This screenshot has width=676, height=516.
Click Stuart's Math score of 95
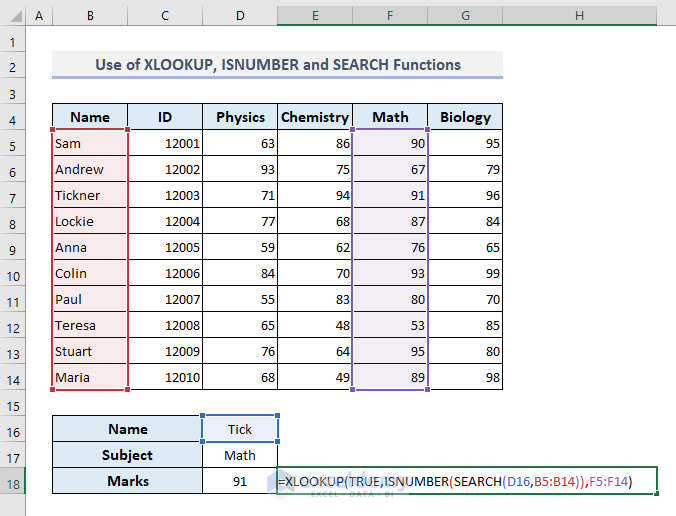[x=390, y=351]
